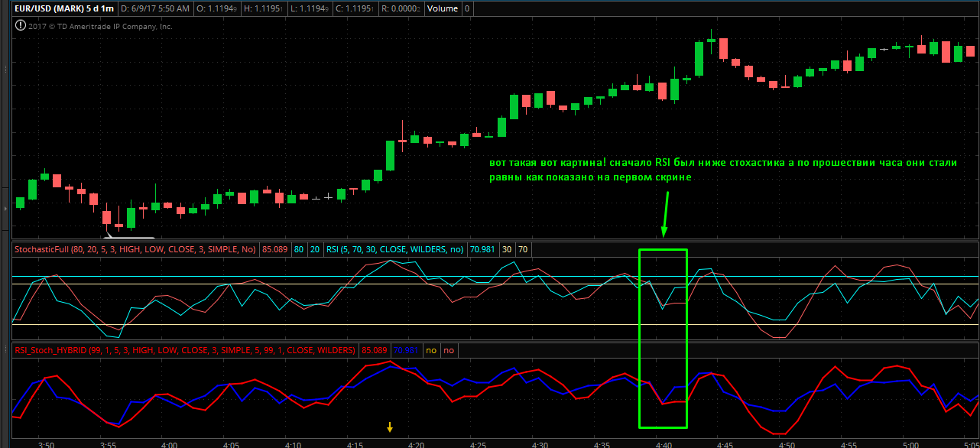Click the 4:40 time label on the axis
The image size is (980, 448).
(x=663, y=443)
